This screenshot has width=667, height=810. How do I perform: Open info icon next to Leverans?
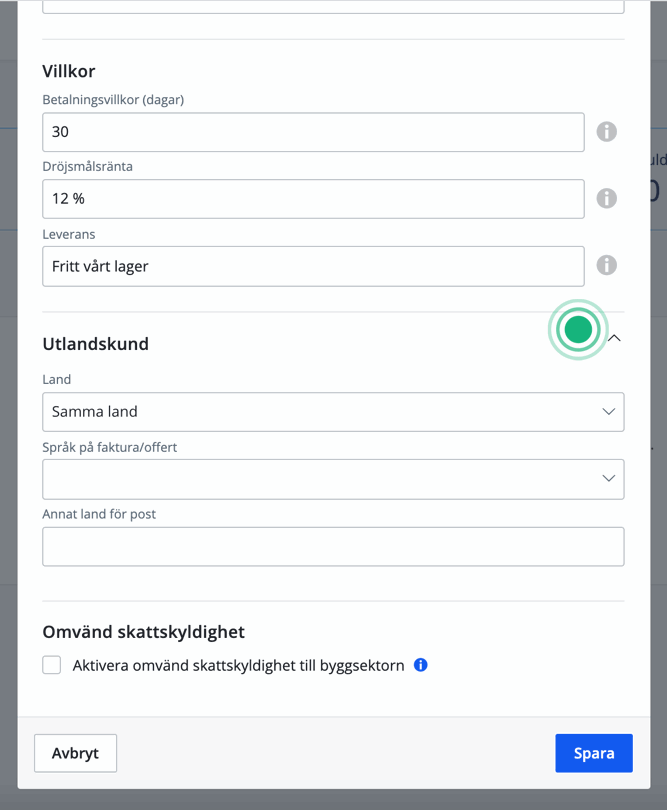tap(606, 265)
